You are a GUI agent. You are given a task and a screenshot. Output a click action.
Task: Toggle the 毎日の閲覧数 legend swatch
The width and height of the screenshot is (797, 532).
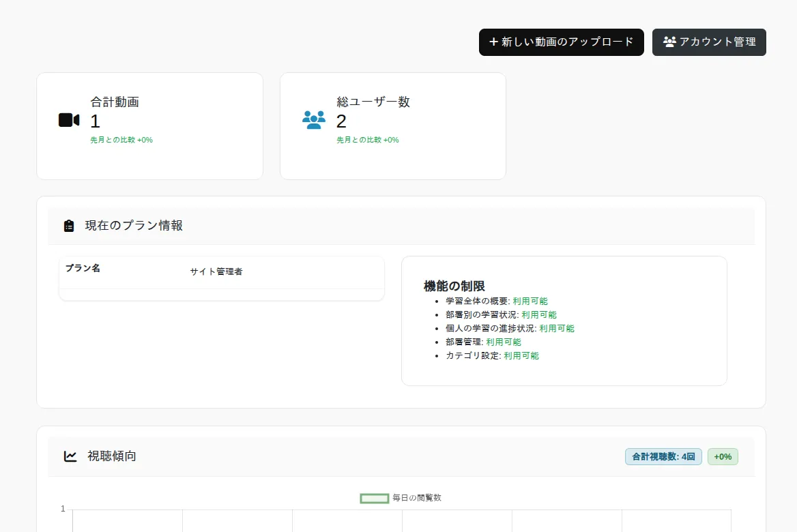point(375,499)
